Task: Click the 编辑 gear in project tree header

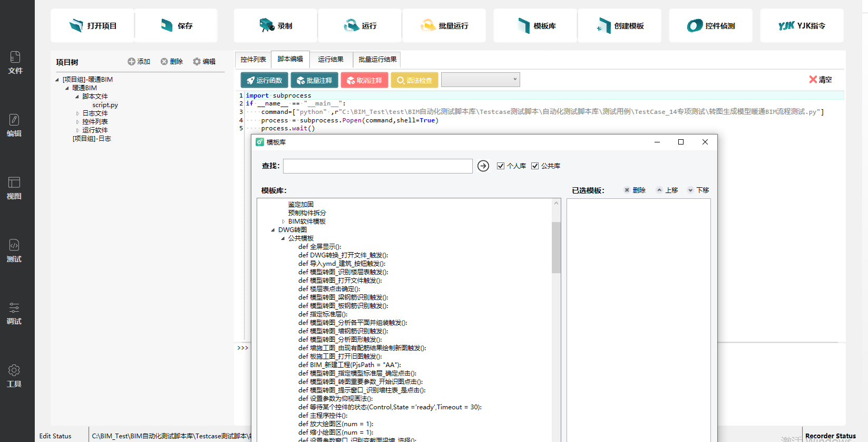Action: click(x=204, y=62)
